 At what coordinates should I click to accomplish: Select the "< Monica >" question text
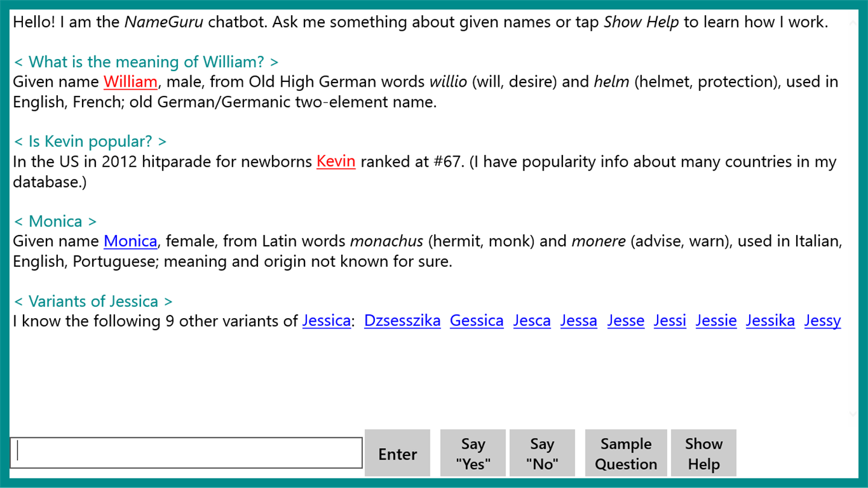[55, 222]
